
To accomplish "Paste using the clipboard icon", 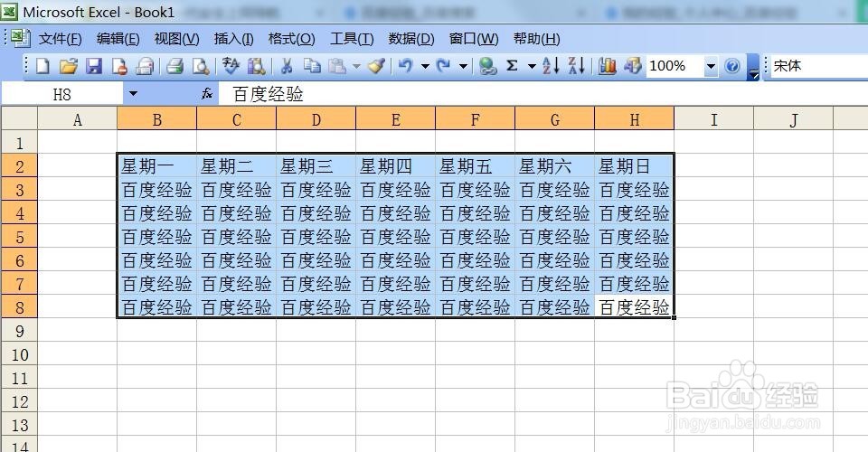I will point(337,66).
